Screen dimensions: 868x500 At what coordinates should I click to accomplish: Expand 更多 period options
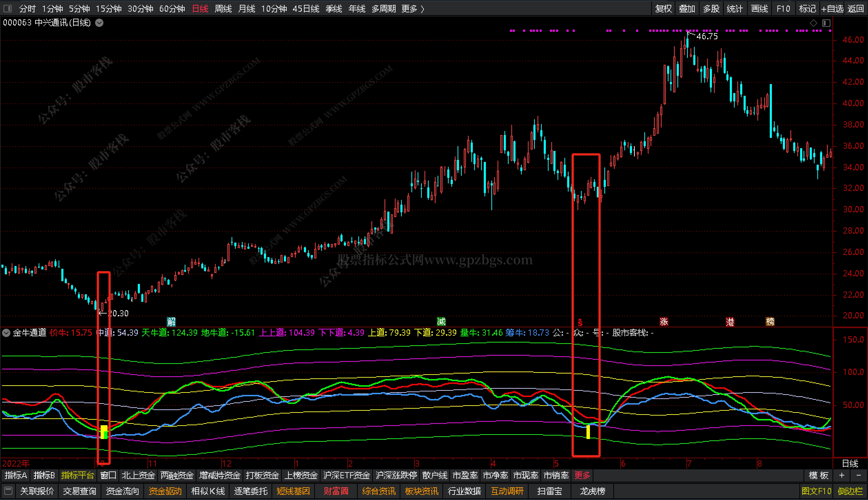click(413, 9)
